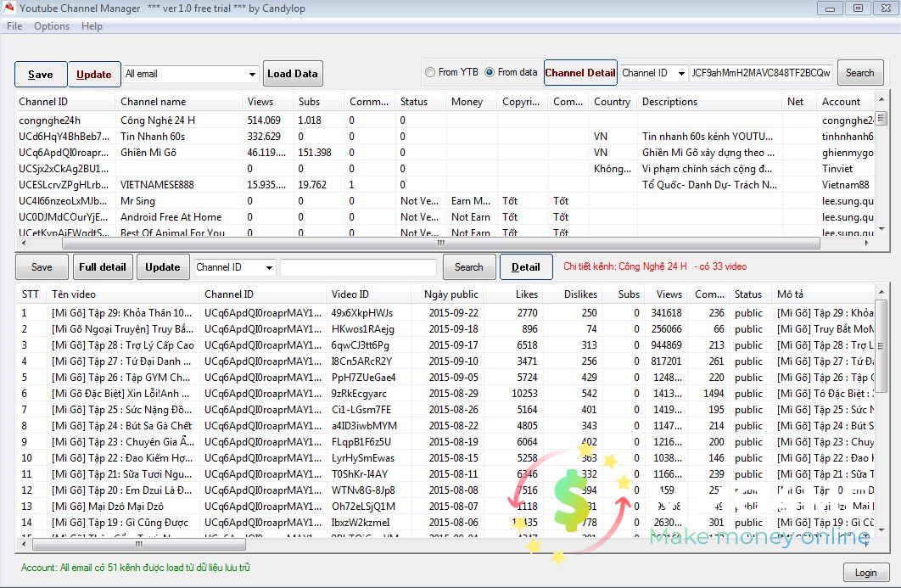This screenshot has width=901, height=588.
Task: Open the Options menu
Action: (52, 26)
